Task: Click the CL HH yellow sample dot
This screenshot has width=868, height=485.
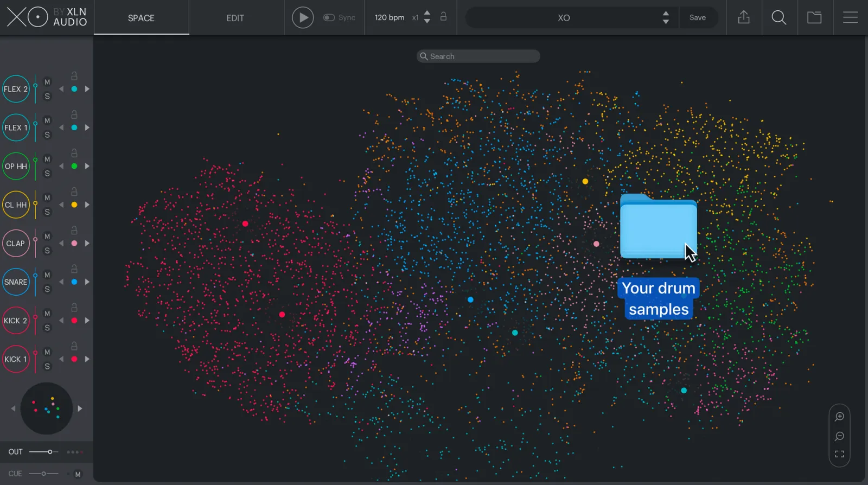Action: (74, 205)
